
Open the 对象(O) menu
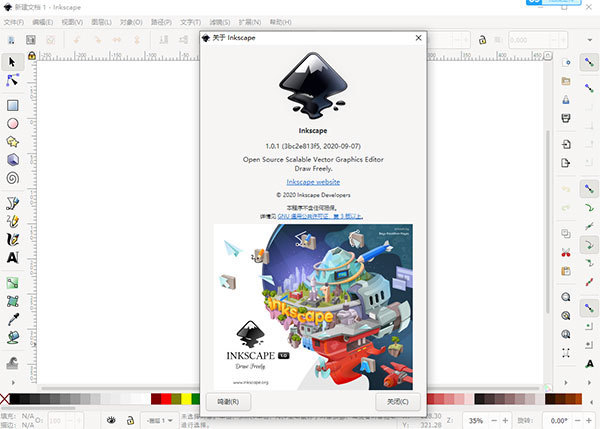131,22
